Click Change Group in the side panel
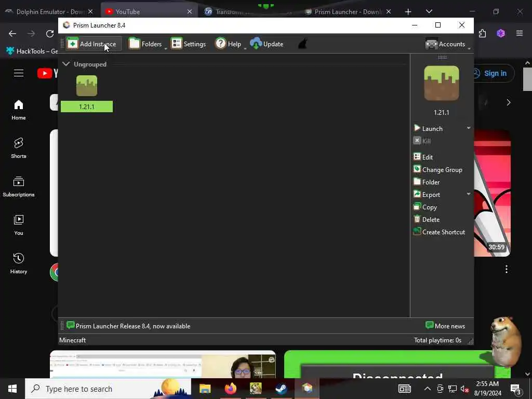532x399 pixels. pos(437,170)
